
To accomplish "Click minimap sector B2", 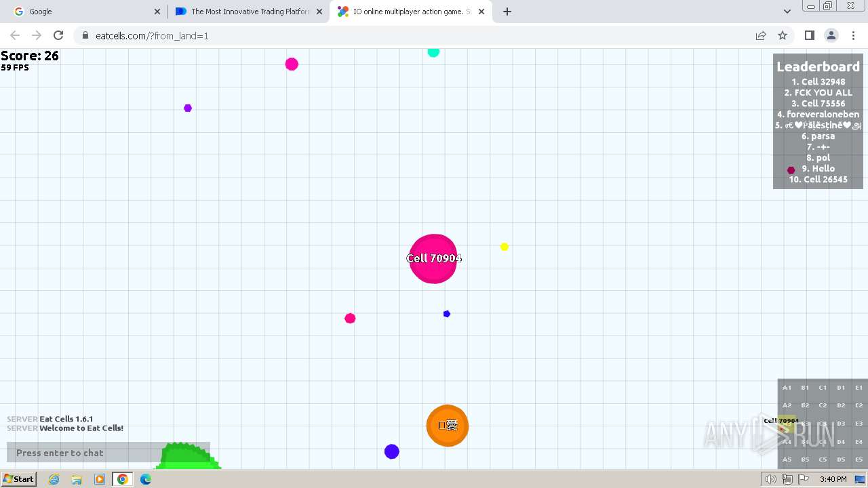I will [x=805, y=405].
